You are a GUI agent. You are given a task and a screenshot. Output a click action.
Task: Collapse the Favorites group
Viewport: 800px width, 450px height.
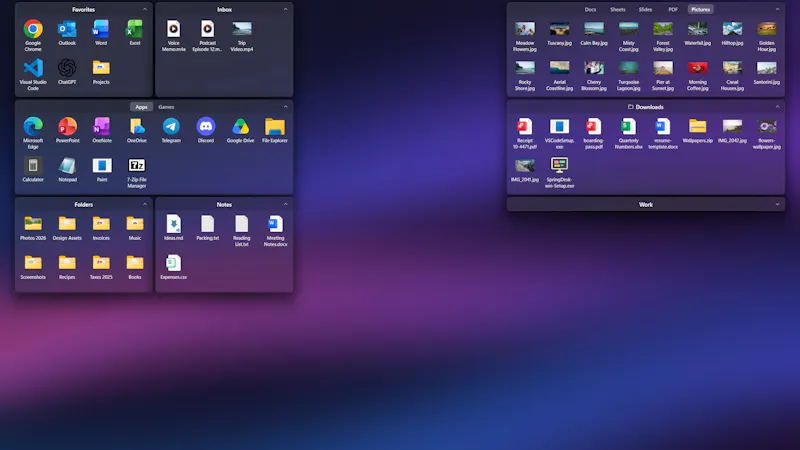[145, 9]
